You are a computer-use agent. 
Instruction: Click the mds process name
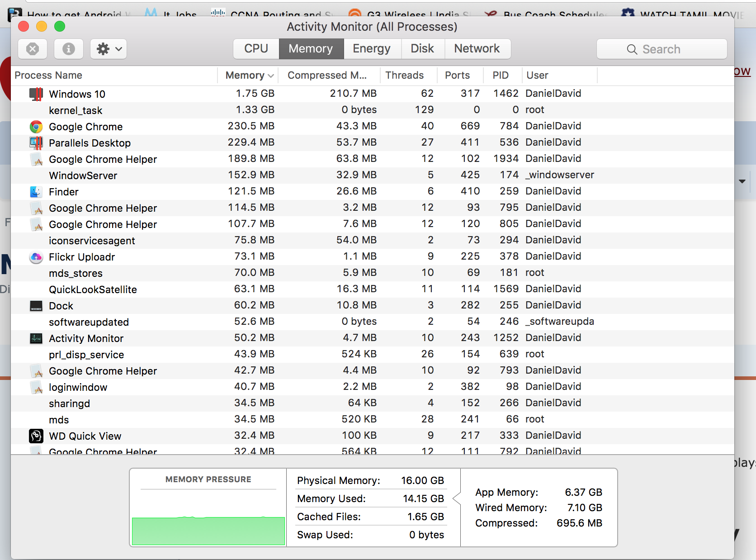(x=59, y=420)
